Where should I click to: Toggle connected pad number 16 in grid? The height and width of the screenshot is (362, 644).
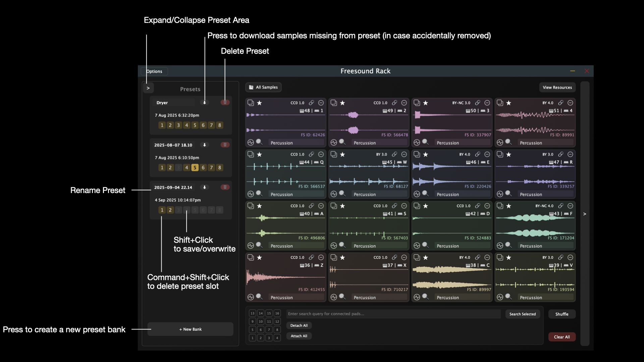[x=277, y=313]
